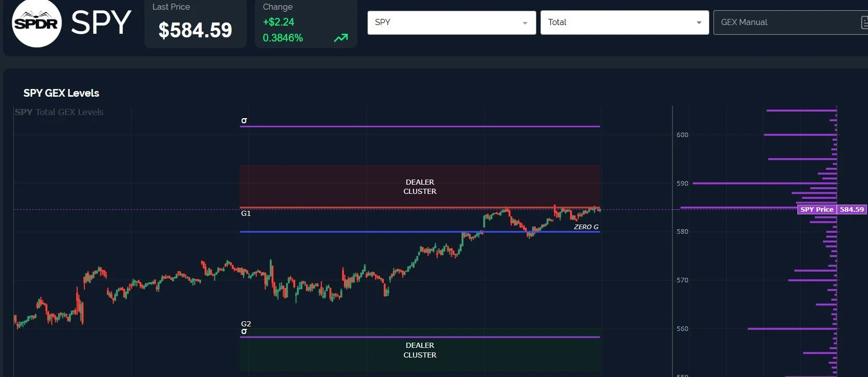Viewport: 868px width, 377px height.
Task: Click the ZERO G level label
Action: pos(586,227)
